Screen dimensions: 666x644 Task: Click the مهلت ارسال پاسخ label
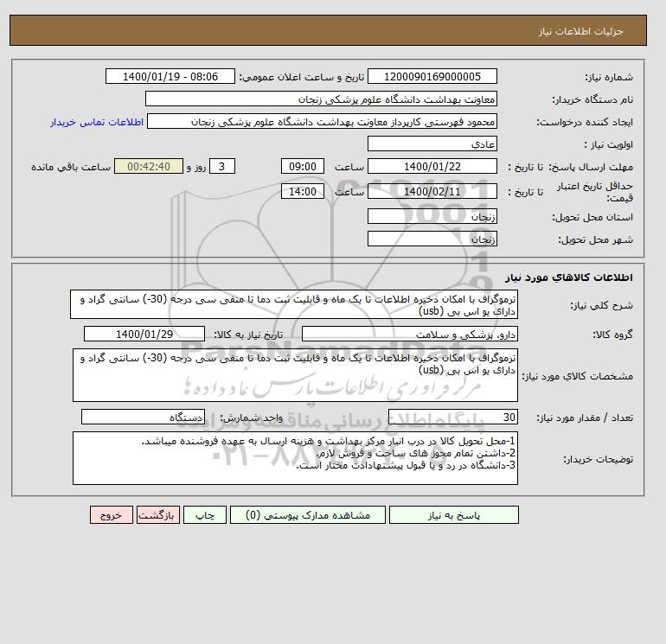(591, 167)
